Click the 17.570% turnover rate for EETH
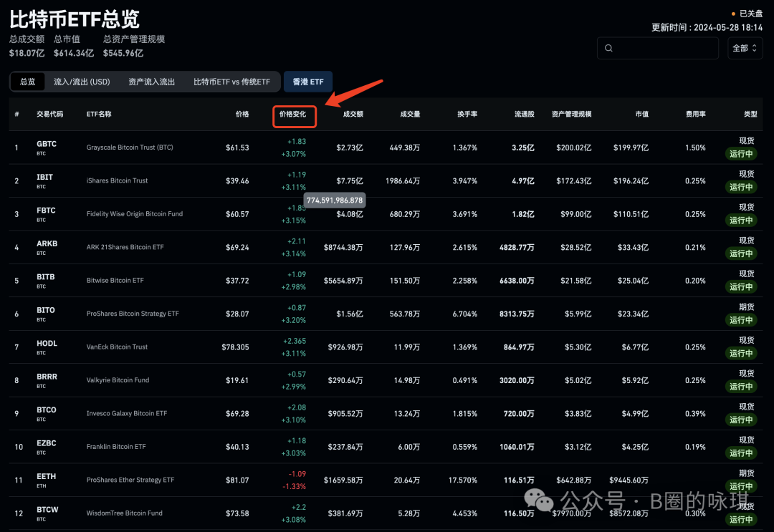Image resolution: width=774 pixels, height=532 pixels. tap(462, 480)
